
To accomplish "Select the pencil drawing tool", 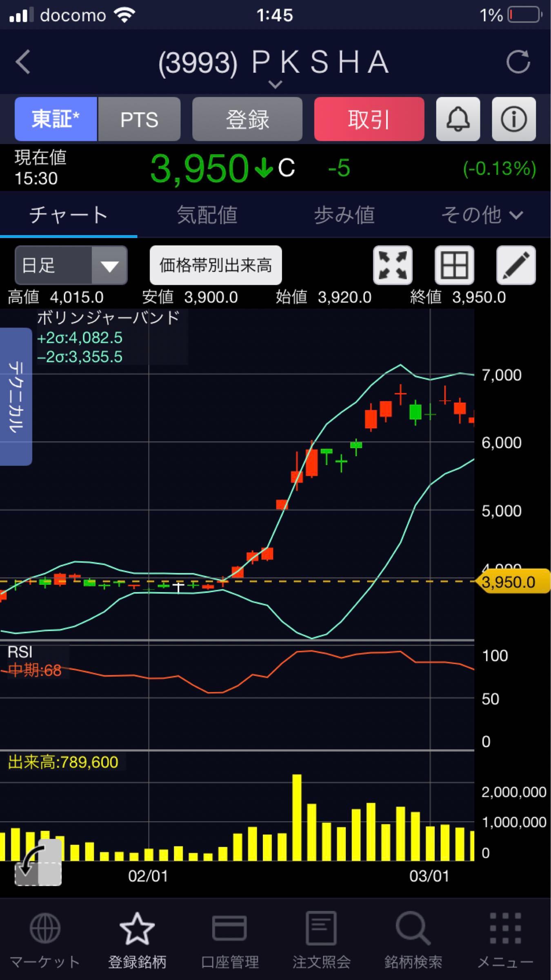I will [x=515, y=265].
